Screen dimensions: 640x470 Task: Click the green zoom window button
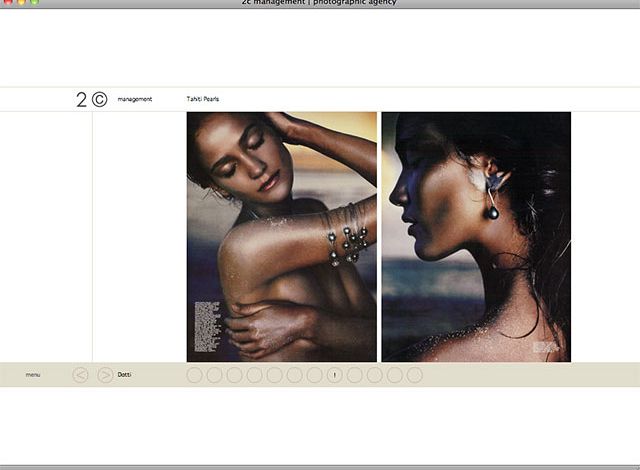[35, 2]
